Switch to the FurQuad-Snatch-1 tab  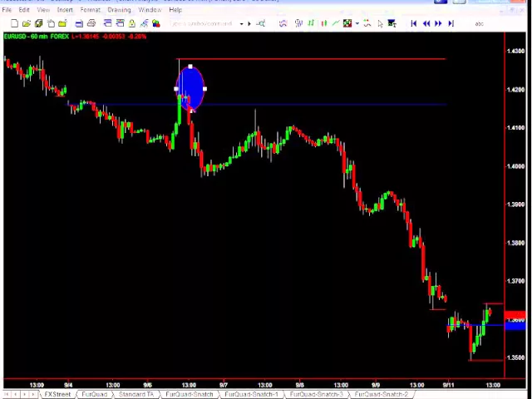click(x=251, y=394)
